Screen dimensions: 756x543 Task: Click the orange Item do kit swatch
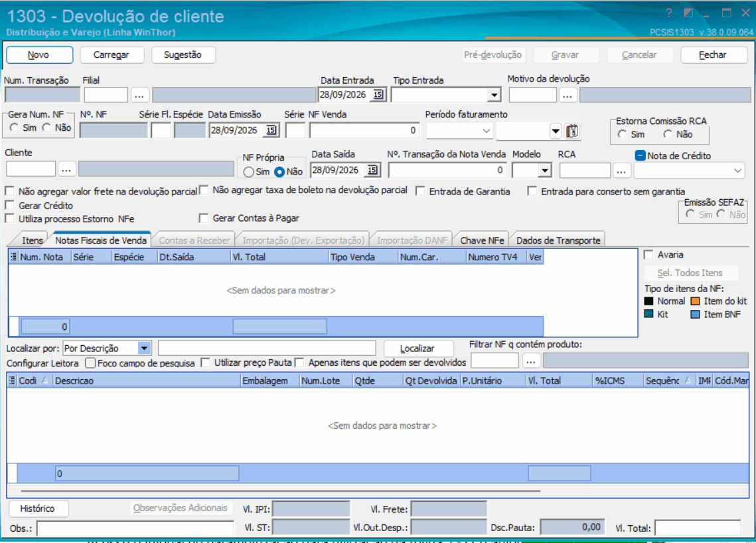[x=695, y=301]
